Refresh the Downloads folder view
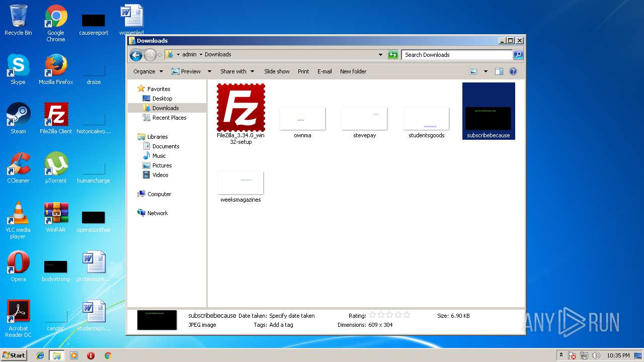Viewport: 644px width, 362px height. [393, 55]
